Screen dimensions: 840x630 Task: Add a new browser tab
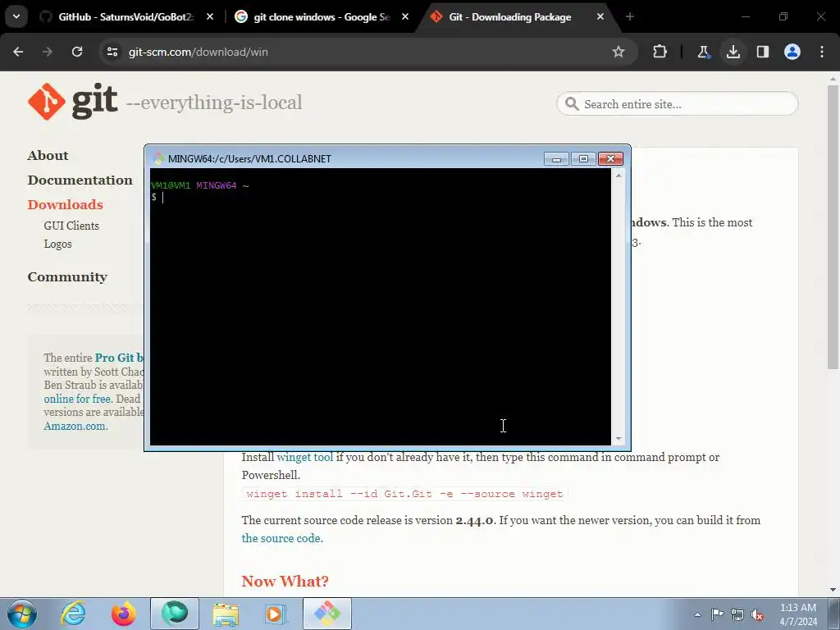click(629, 17)
